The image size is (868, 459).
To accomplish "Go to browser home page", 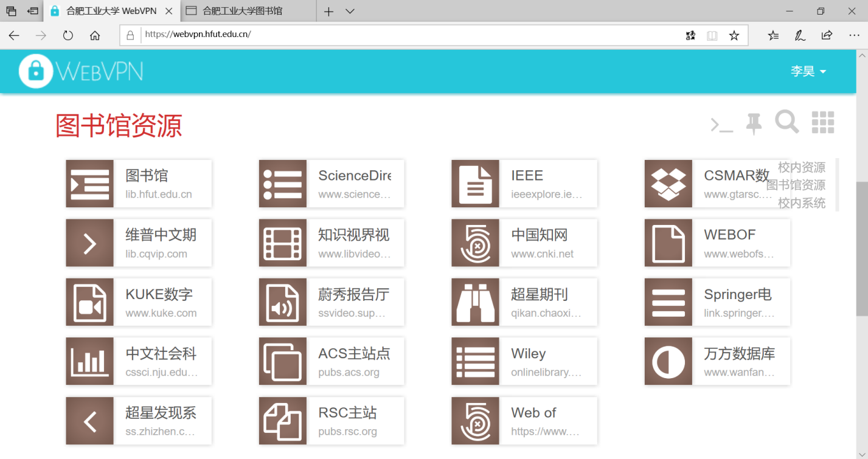I will pos(95,35).
